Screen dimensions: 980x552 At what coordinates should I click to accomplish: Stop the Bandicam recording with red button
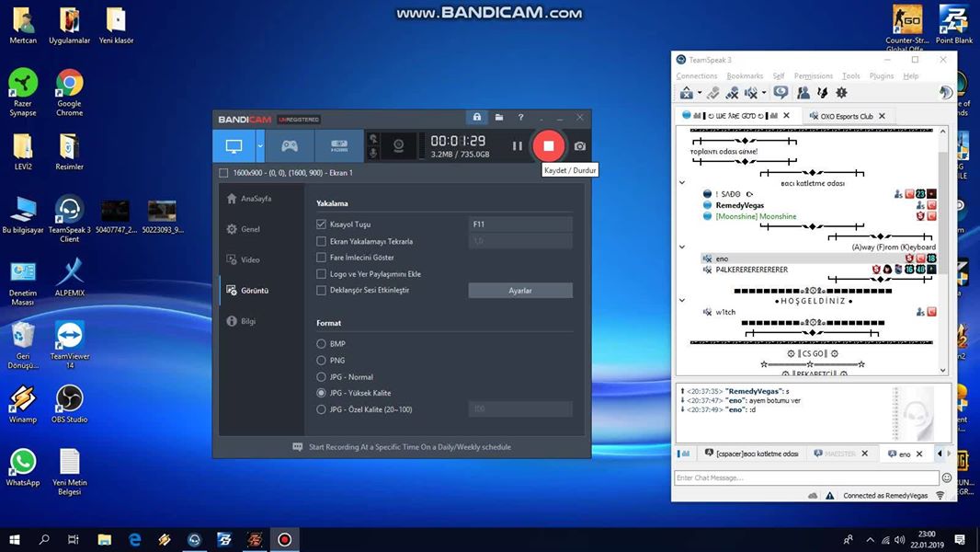(x=548, y=145)
